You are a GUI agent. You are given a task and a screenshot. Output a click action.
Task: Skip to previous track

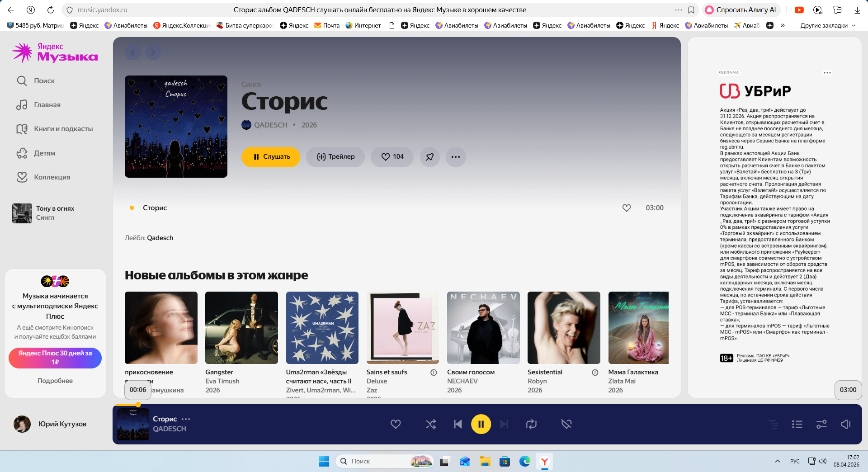coord(458,424)
